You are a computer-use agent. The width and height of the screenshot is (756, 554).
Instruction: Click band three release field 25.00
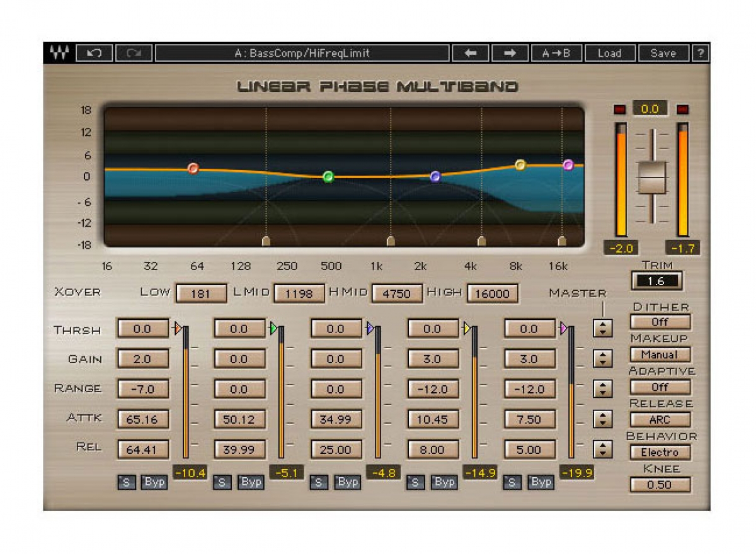pyautogui.click(x=336, y=449)
